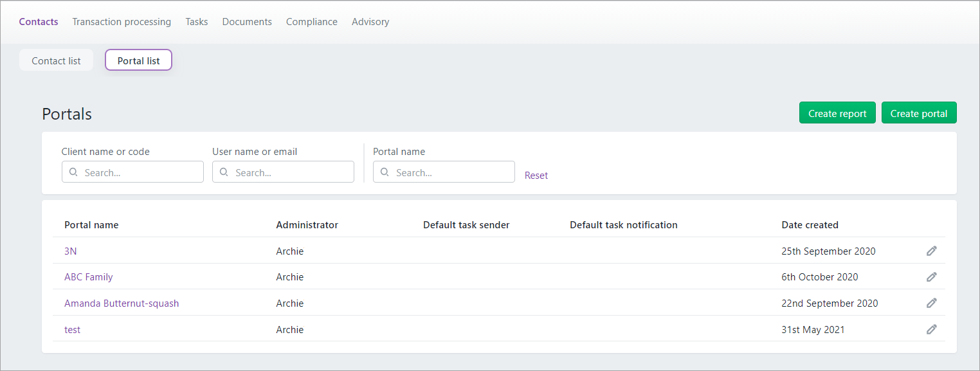980x371 pixels.
Task: Click the Create report button
Action: (837, 113)
